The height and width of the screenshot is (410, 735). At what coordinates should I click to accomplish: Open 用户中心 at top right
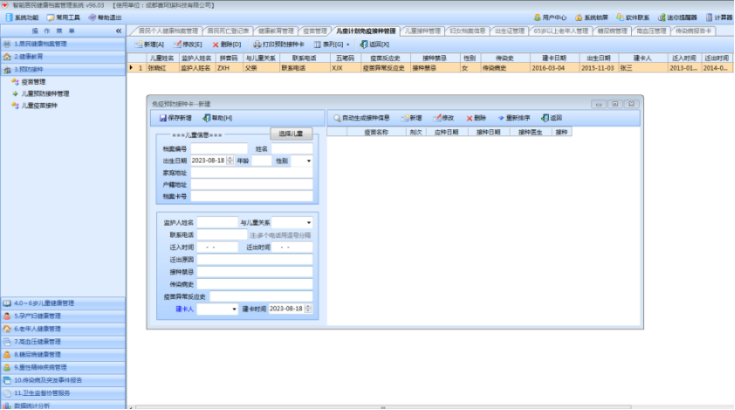[x=550, y=17]
